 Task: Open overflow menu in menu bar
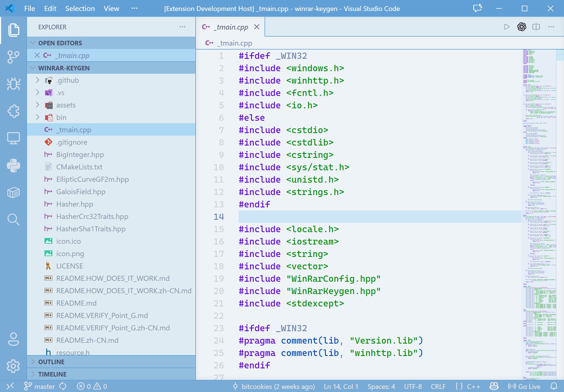(135, 8)
